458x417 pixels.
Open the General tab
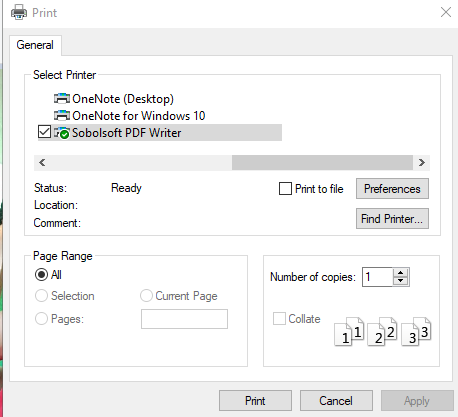point(35,45)
